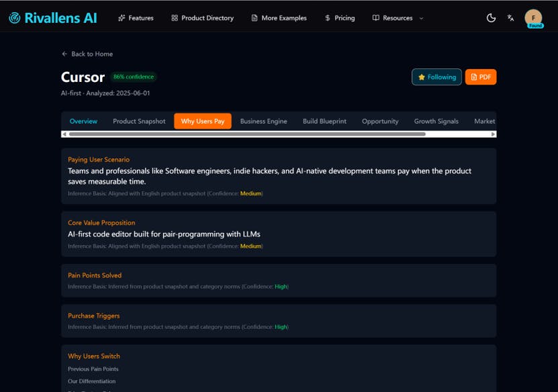Open the Build Blueprint tab
558x392 pixels.
(324, 121)
